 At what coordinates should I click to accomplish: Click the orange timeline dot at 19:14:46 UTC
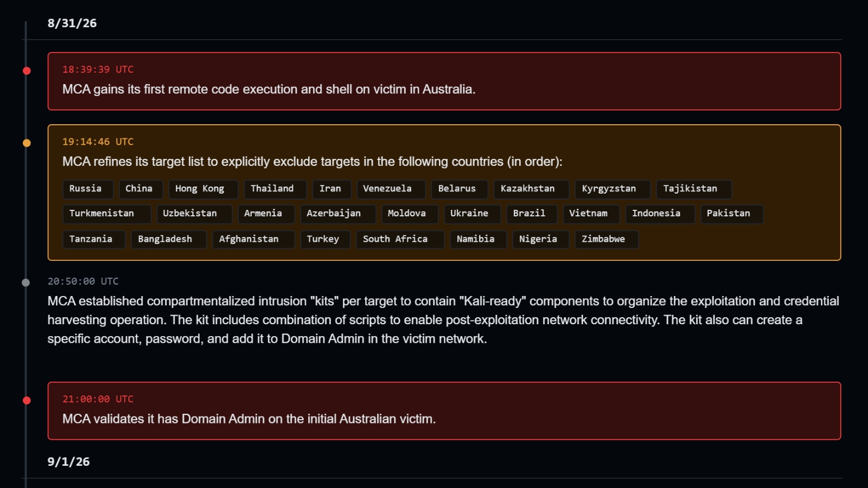click(27, 143)
